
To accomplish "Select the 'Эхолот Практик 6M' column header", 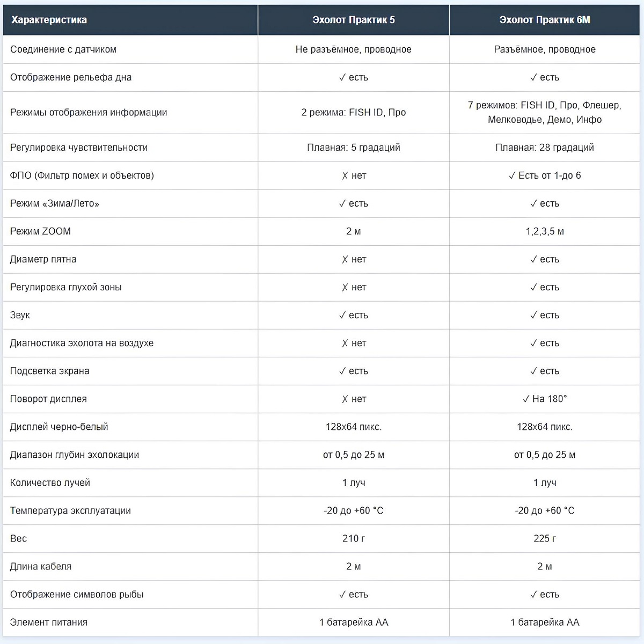I will (544, 20).
